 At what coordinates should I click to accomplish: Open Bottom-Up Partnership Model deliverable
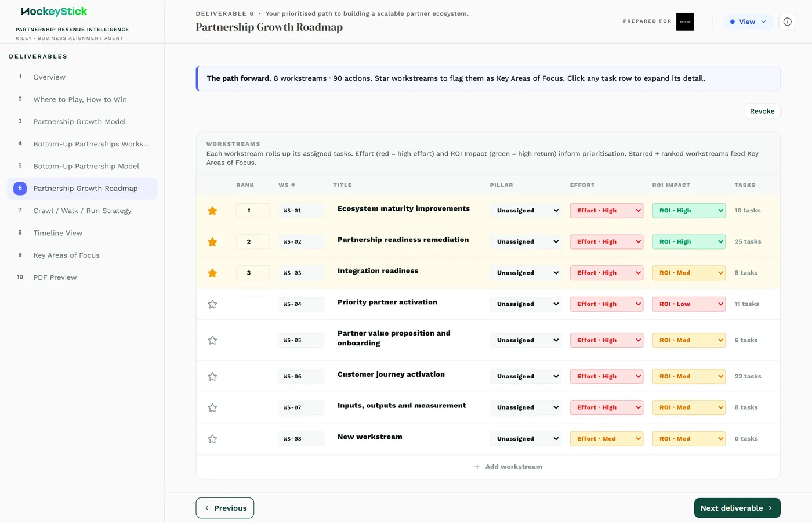tap(82, 166)
